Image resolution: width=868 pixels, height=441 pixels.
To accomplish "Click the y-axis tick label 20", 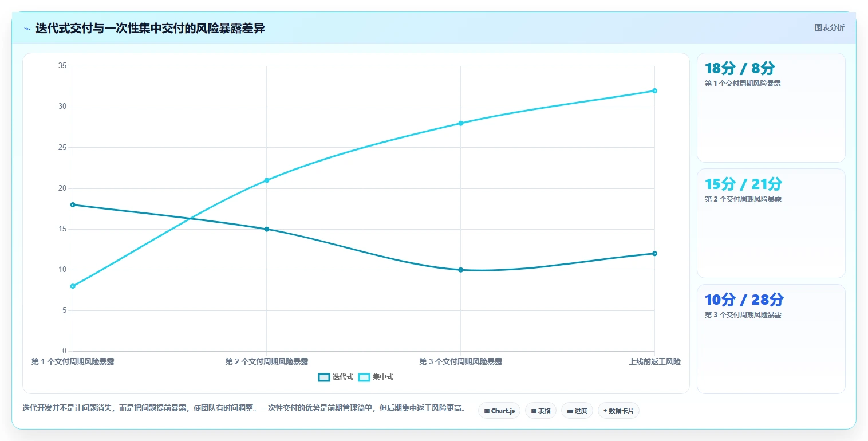I will coord(62,188).
